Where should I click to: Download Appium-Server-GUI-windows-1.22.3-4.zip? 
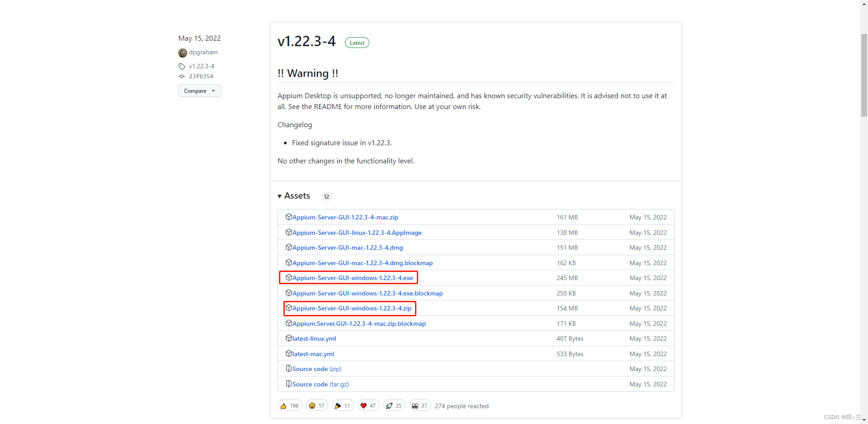[352, 309]
